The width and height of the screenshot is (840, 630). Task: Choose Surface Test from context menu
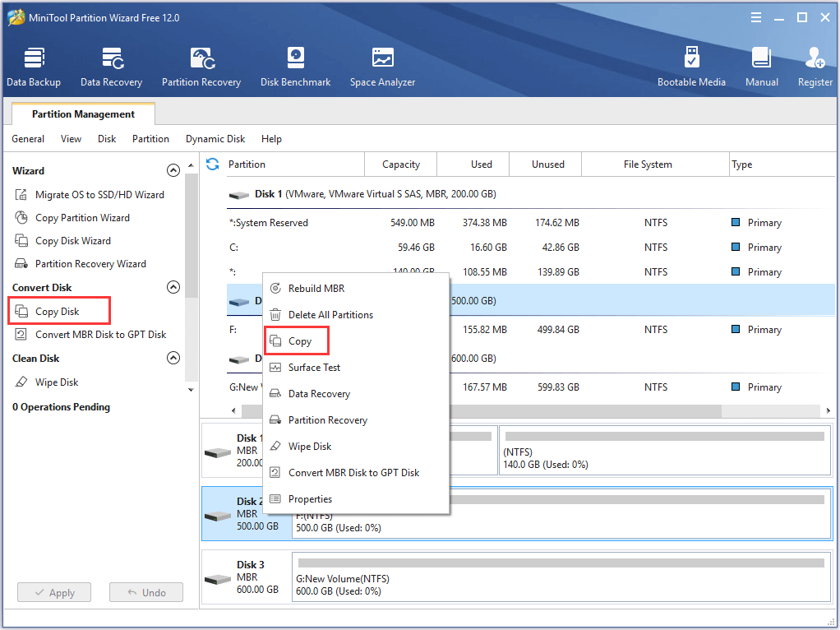click(314, 368)
